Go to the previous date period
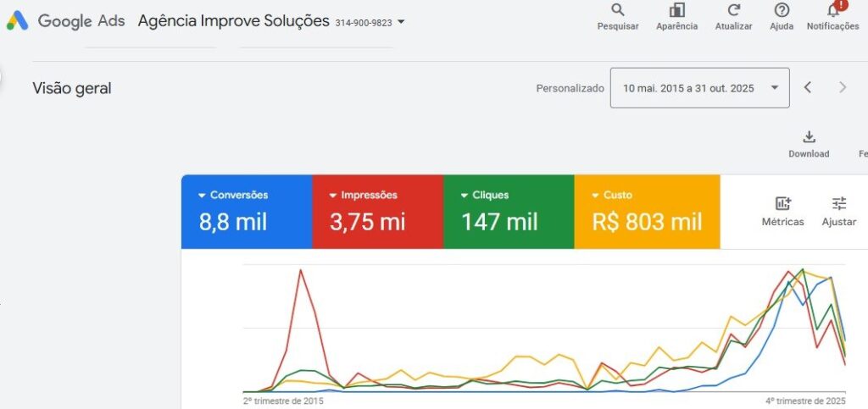This screenshot has height=409, width=868. [808, 87]
